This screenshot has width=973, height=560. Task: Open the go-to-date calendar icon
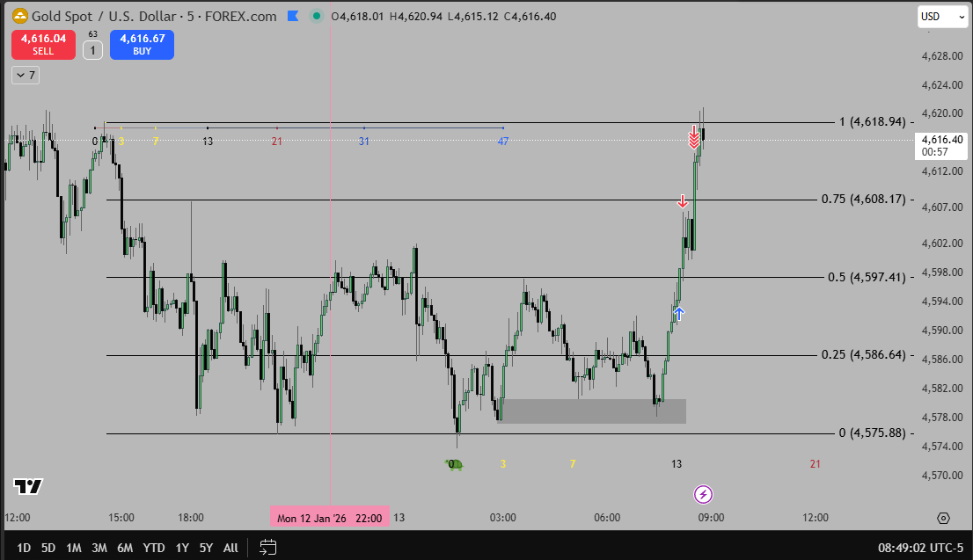(267, 548)
